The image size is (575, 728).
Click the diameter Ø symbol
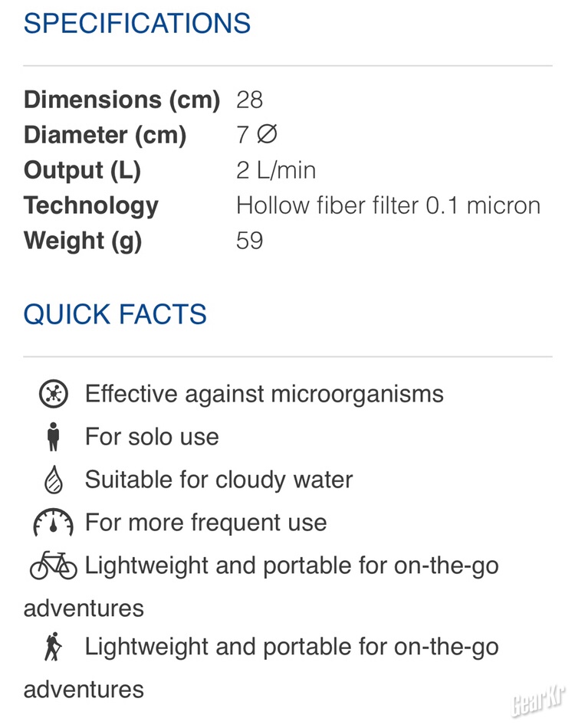click(x=266, y=135)
